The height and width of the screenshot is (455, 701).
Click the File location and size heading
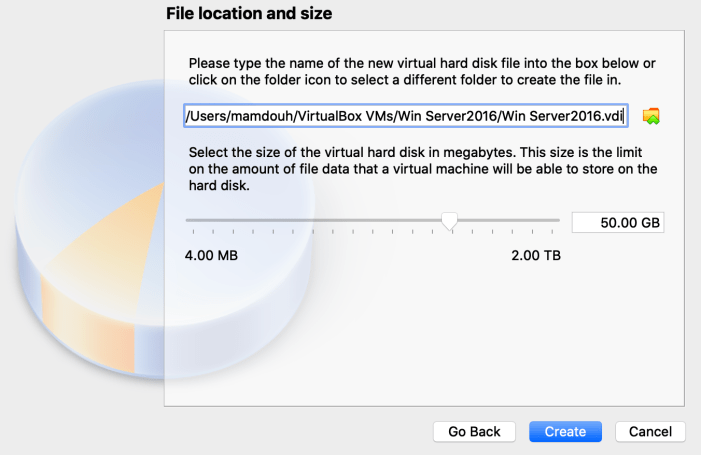tap(247, 14)
